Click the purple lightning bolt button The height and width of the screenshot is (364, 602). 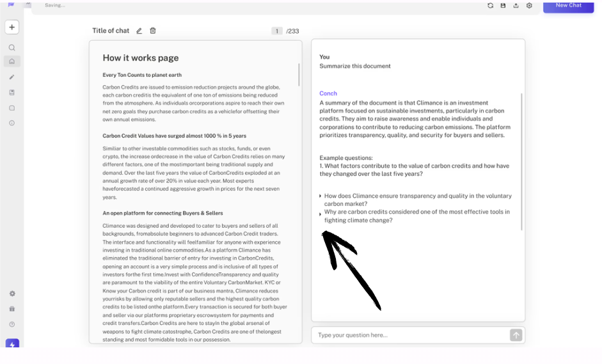(12, 344)
